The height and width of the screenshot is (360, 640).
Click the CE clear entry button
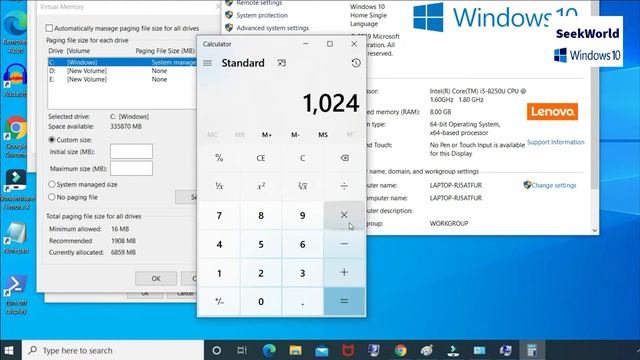pyautogui.click(x=261, y=158)
